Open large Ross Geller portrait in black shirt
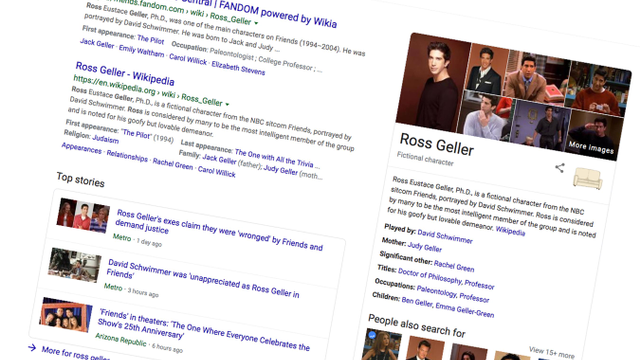 pyautogui.click(x=432, y=83)
